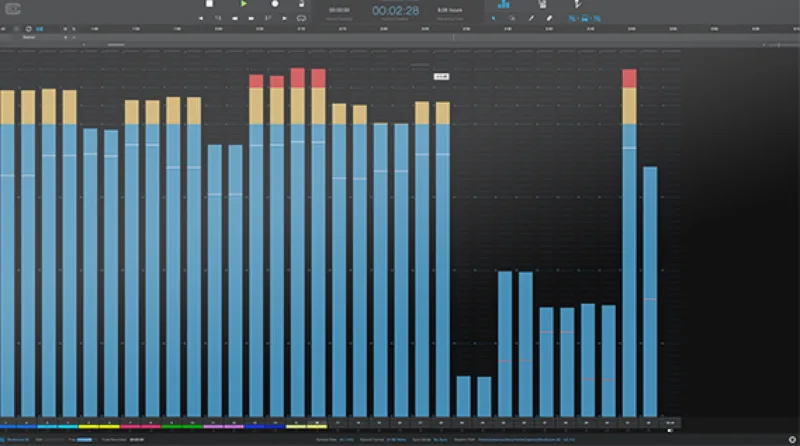Open the blue meter bridge view icon
Image resolution: width=800 pixels, height=446 pixels.
tap(504, 4)
